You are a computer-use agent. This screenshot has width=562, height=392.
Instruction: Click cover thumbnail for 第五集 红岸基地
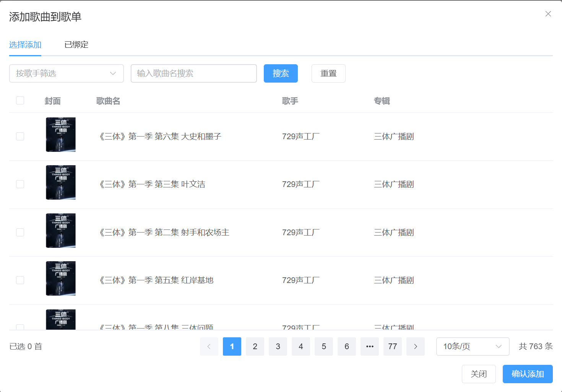[61, 278]
